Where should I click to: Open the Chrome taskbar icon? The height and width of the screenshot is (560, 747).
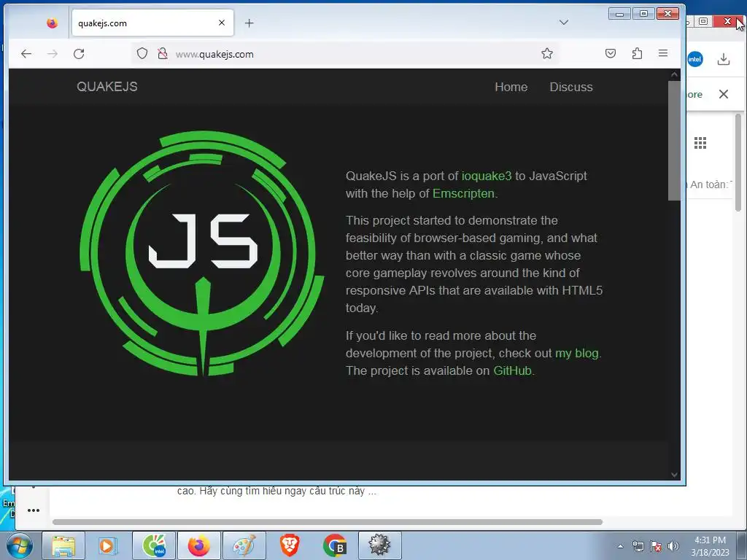point(334,545)
